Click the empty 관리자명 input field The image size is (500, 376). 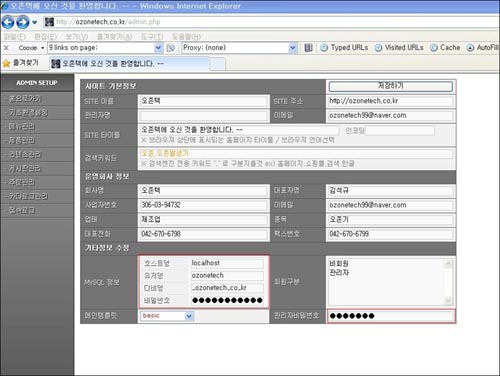203,116
